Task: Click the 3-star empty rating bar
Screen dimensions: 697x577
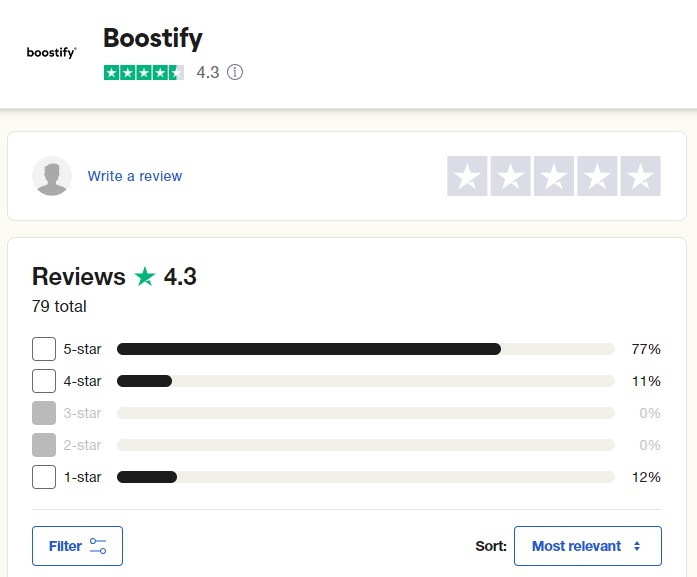Action: (366, 413)
